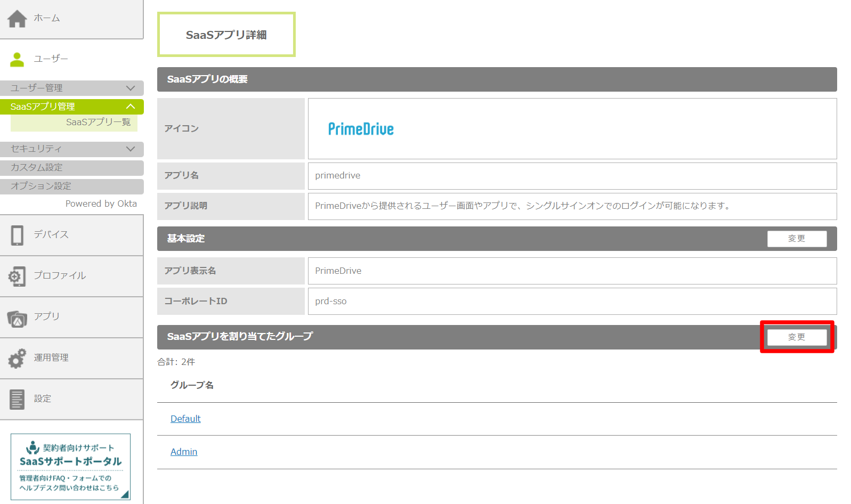Expand the ユーザー管理 chevron
The image size is (851, 504).
[131, 88]
